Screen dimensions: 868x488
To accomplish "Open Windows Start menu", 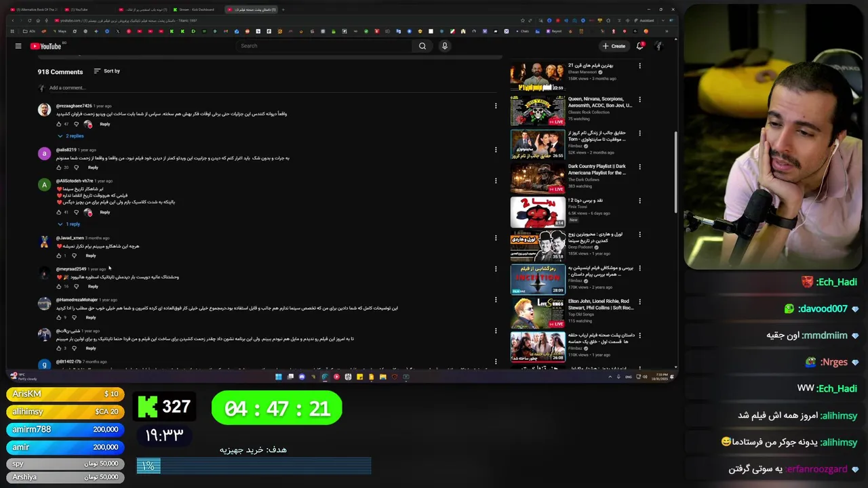I will click(279, 377).
